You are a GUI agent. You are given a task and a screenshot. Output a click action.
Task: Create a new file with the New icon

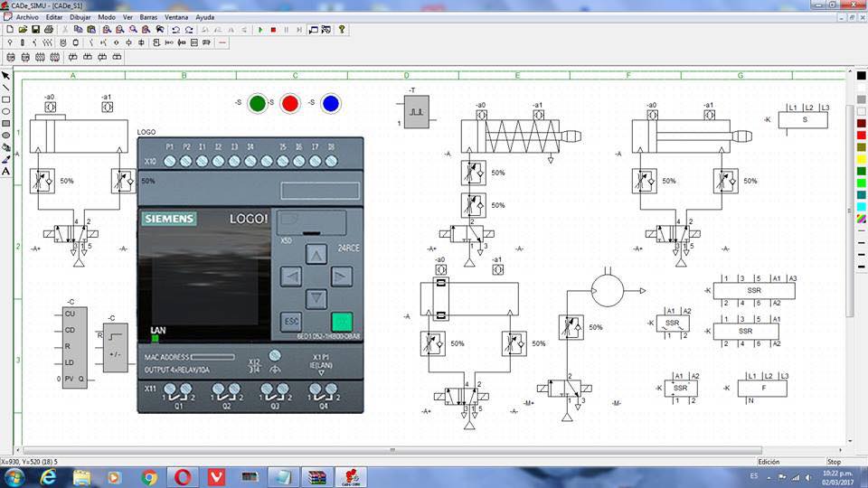10,29
